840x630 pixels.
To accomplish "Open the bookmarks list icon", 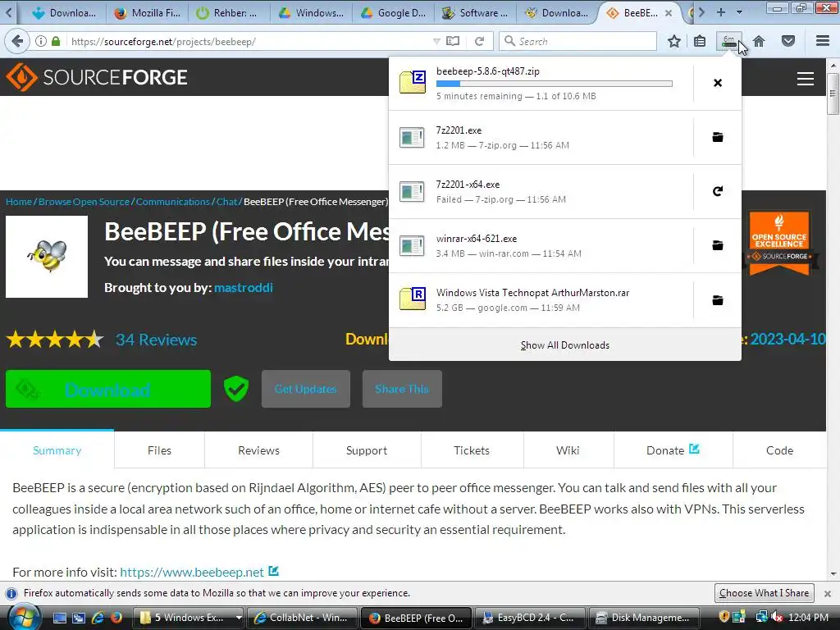I will (x=700, y=41).
